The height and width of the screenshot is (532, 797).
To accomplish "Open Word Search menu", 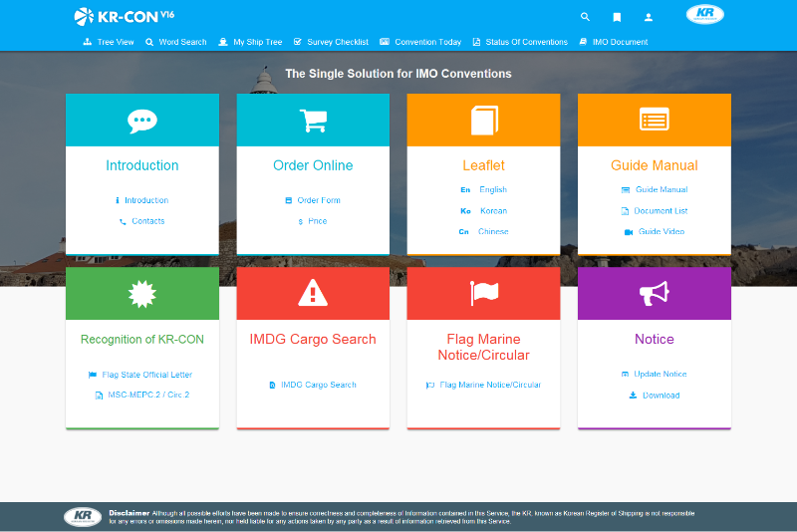I will coord(176,42).
